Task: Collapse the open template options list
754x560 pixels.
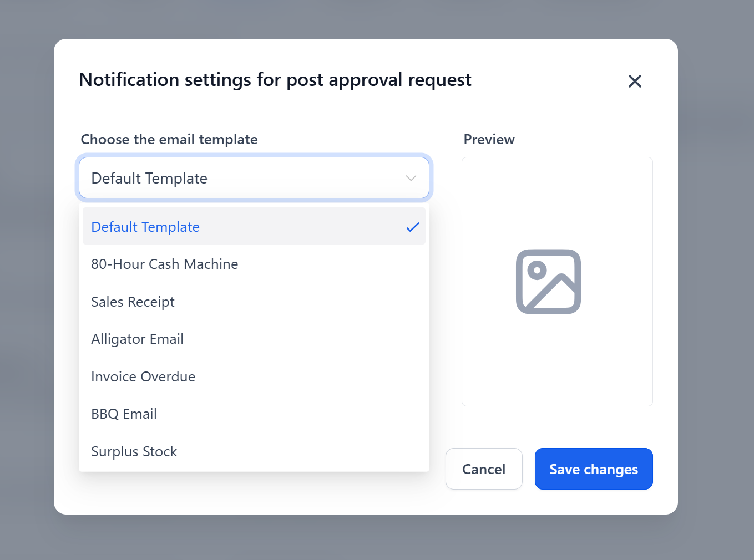Action: pos(254,178)
